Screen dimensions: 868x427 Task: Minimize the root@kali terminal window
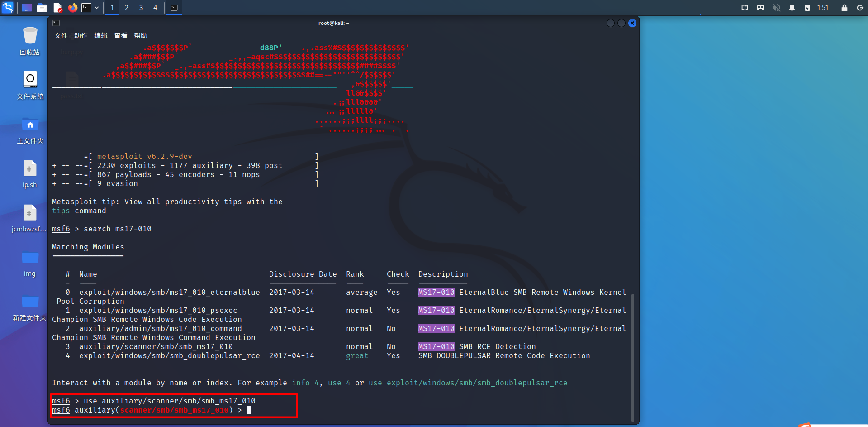pyautogui.click(x=611, y=23)
